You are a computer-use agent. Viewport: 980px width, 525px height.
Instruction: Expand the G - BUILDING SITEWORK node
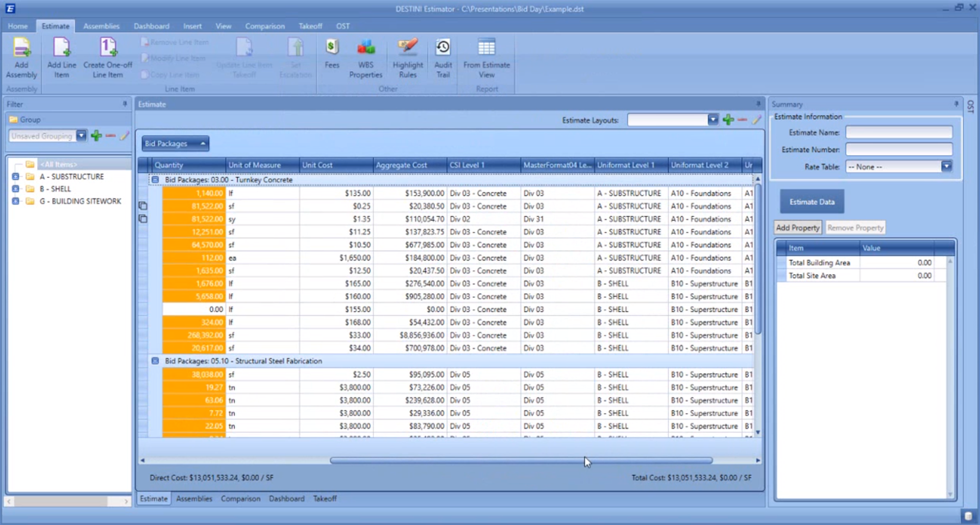pyautogui.click(x=15, y=201)
